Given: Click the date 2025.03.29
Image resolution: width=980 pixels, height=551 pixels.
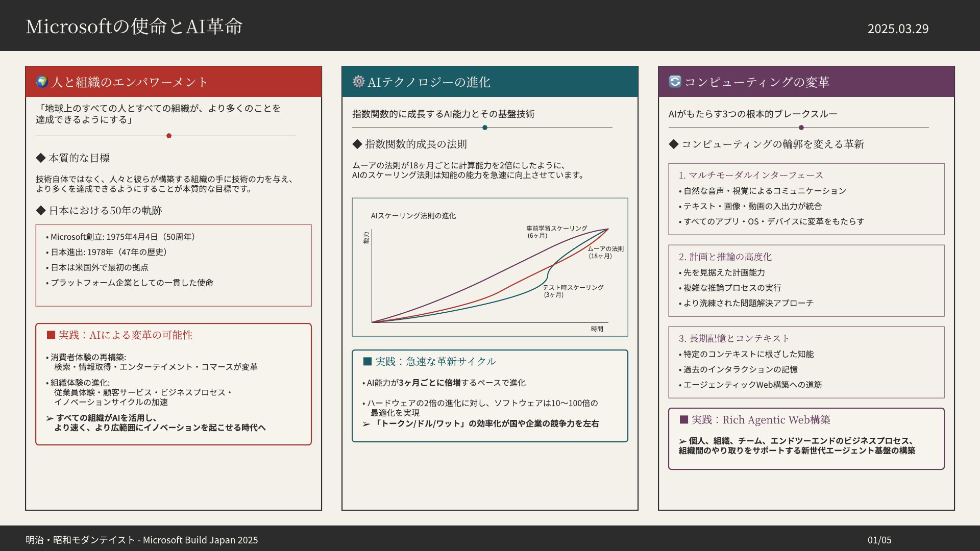Looking at the screenshot, I should [x=898, y=29].
